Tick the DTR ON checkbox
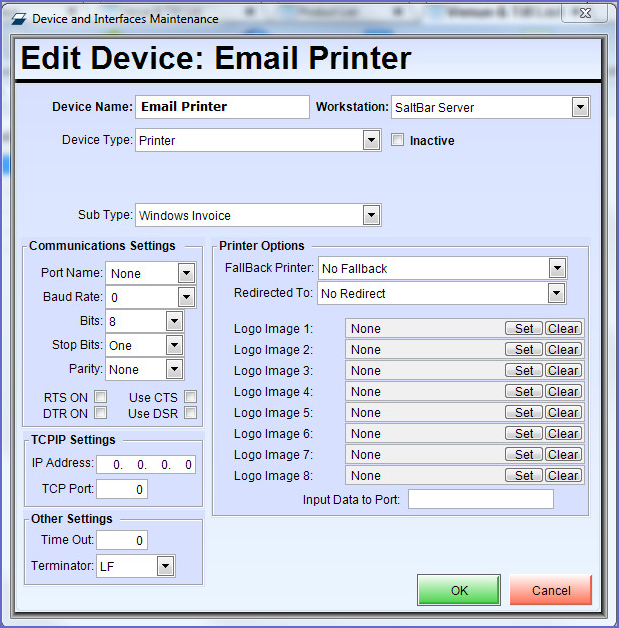 tap(100, 413)
